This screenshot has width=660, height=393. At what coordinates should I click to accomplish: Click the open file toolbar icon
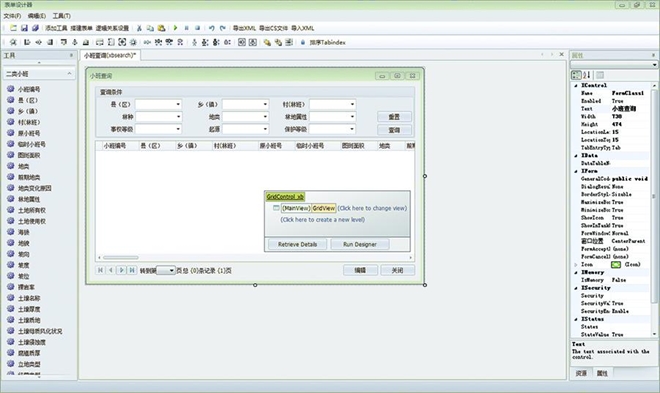point(13,28)
